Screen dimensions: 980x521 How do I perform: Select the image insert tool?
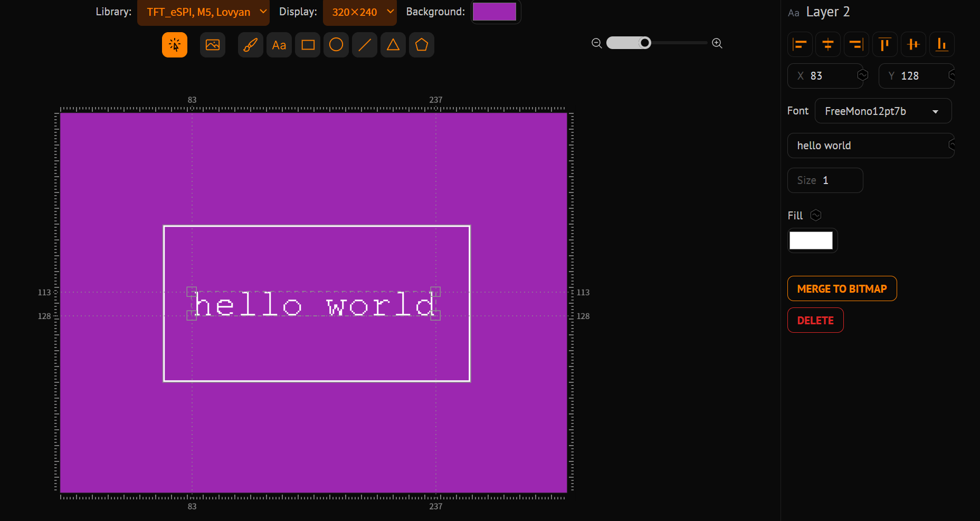click(213, 45)
